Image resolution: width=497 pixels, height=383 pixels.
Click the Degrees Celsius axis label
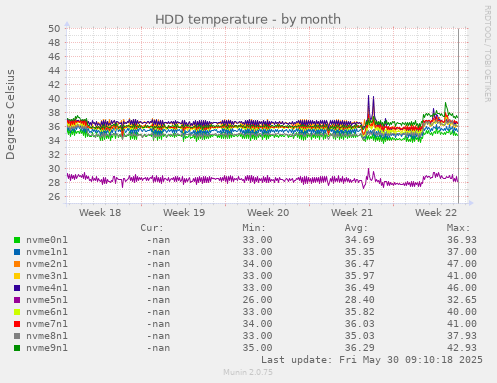pyautogui.click(x=10, y=115)
